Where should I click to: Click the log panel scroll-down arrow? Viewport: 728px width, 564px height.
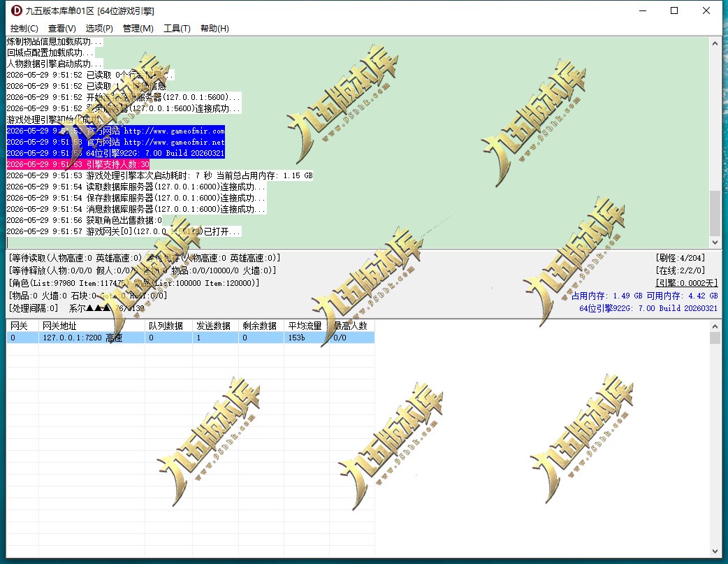[x=715, y=242]
